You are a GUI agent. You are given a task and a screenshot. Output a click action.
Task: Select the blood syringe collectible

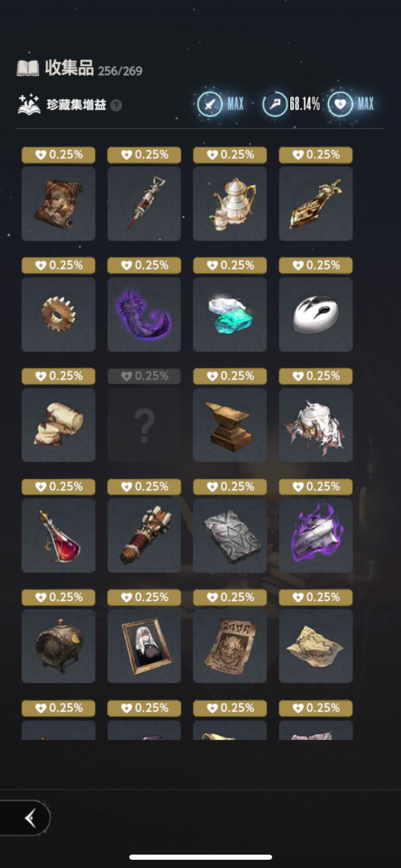pyautogui.click(x=144, y=204)
